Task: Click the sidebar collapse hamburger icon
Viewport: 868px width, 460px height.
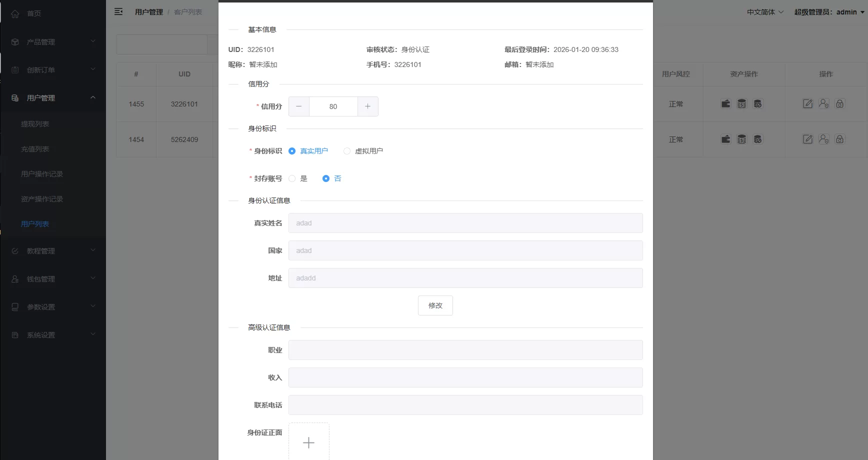Action: [118, 11]
